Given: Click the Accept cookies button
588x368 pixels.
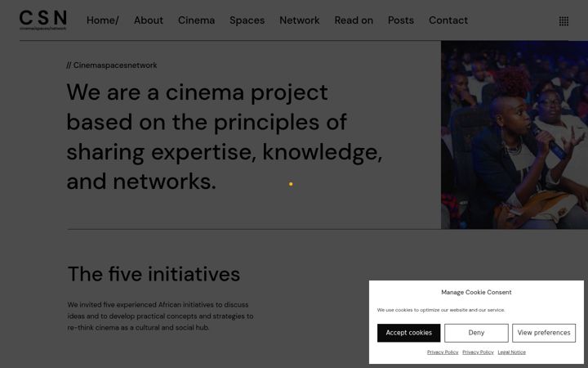Looking at the screenshot, I should pos(409,333).
